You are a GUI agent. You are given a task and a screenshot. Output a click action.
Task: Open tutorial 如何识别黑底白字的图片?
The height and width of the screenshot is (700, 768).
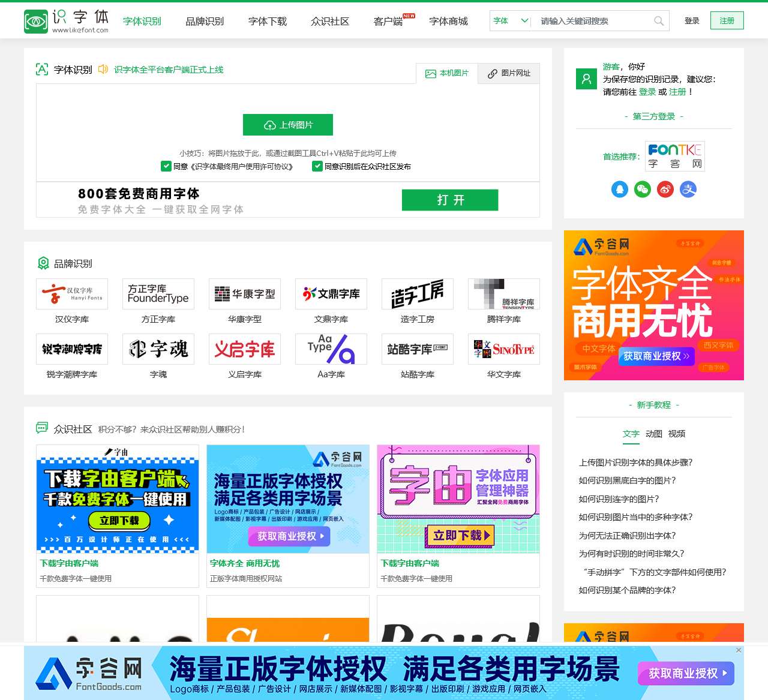[627, 480]
